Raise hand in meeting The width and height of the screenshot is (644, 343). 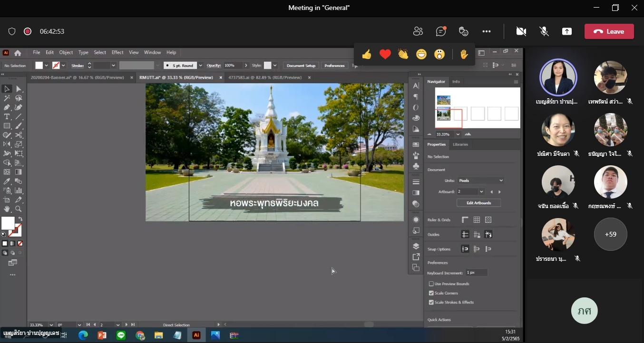(464, 55)
